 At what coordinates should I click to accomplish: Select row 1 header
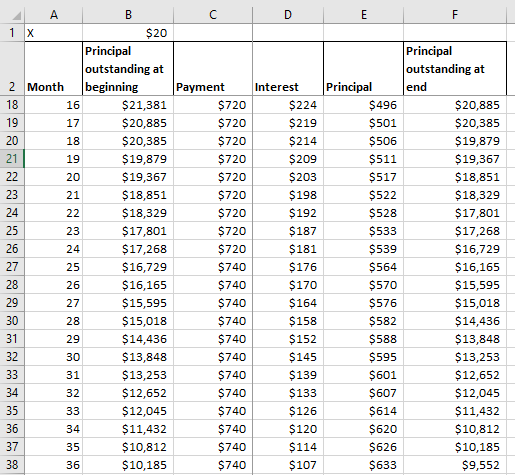pos(12,33)
